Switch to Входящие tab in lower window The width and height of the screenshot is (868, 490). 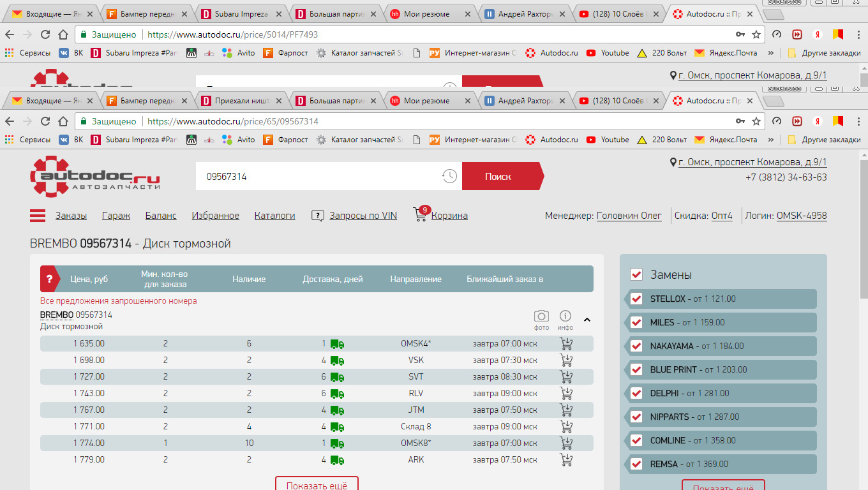click(52, 101)
